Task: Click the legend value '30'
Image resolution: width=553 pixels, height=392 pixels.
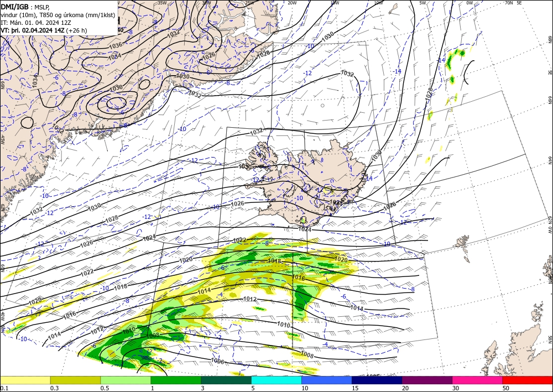Action: [x=456, y=388]
